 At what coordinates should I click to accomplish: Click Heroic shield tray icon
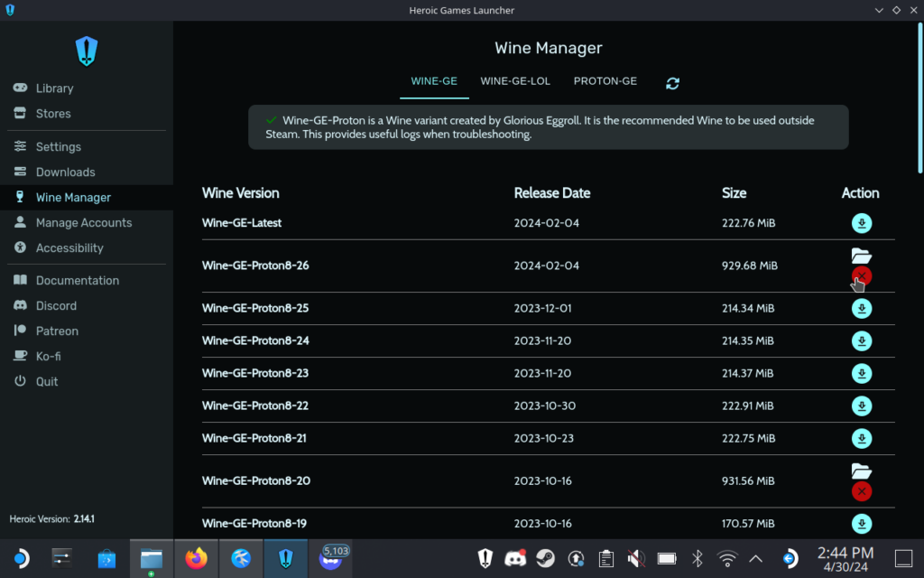(485, 558)
